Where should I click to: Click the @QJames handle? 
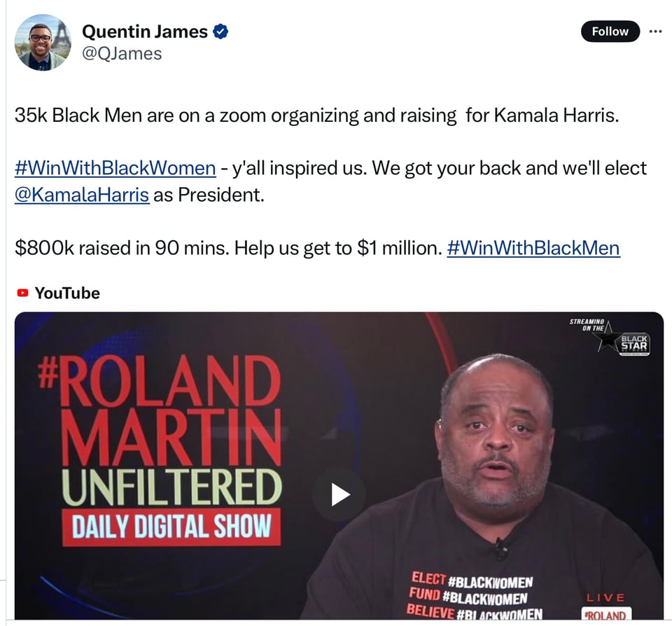pyautogui.click(x=122, y=54)
